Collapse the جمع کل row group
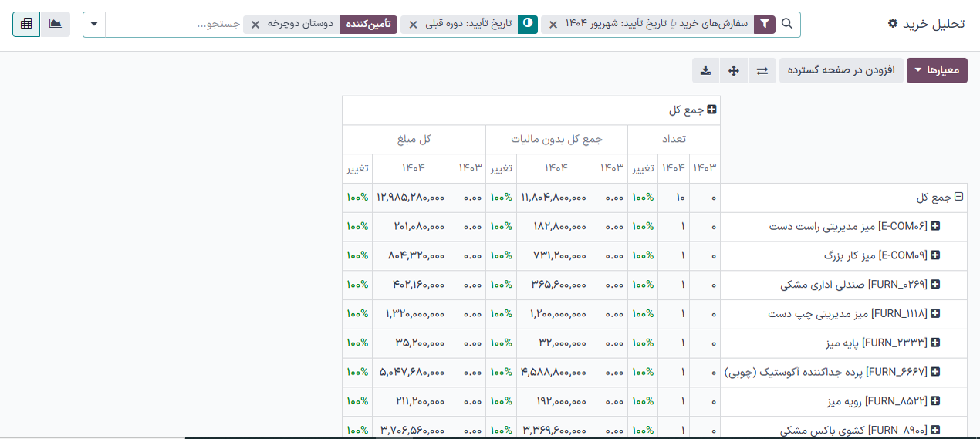 (958, 198)
